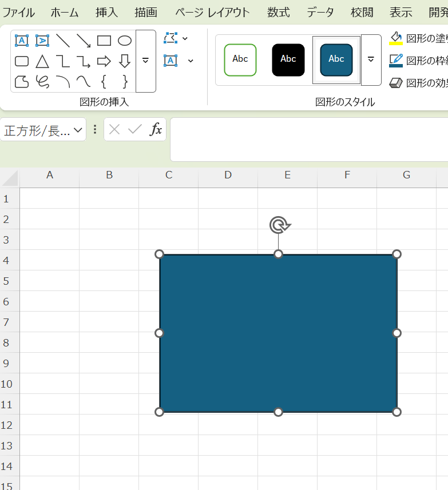Select the rounded rectangle shape

click(x=22, y=61)
